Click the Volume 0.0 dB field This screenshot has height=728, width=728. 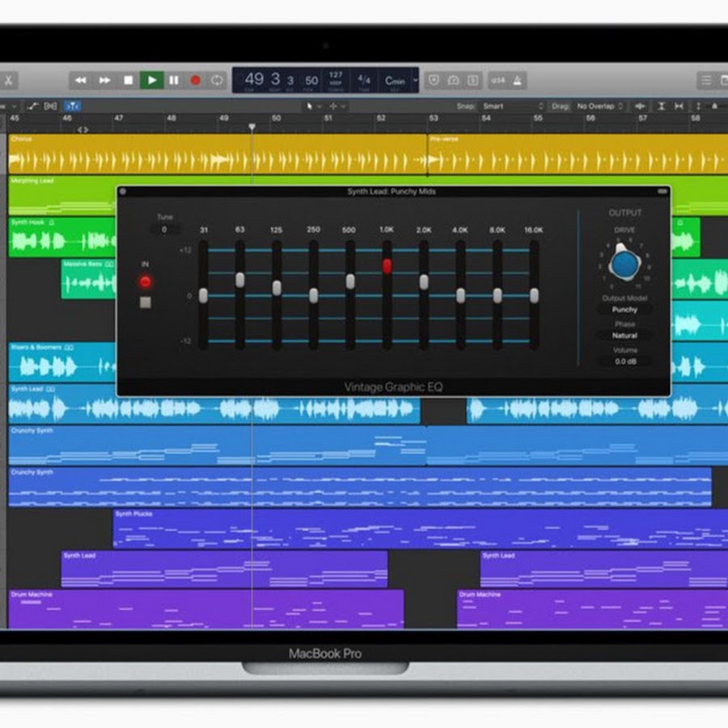625,362
